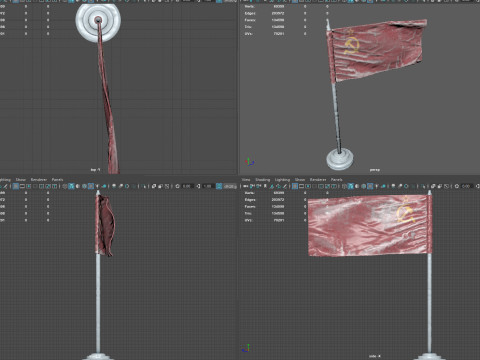Switch side view panel to wireframe

[x=344, y=186]
